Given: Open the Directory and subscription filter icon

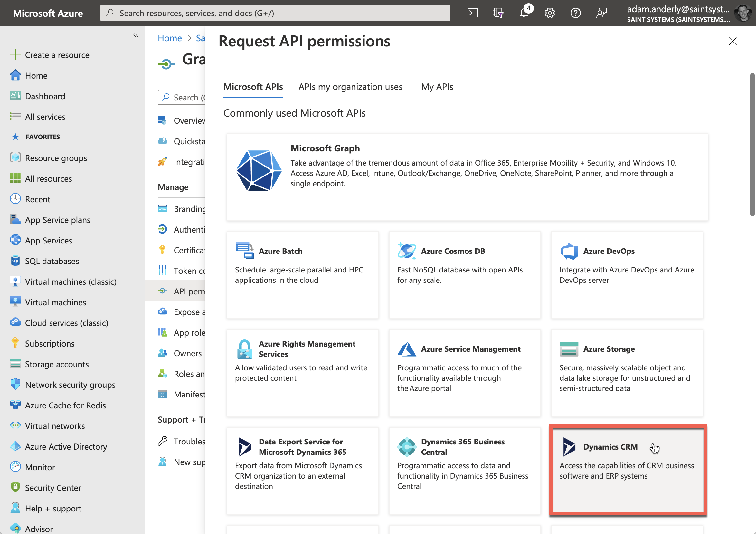Looking at the screenshot, I should 498,13.
